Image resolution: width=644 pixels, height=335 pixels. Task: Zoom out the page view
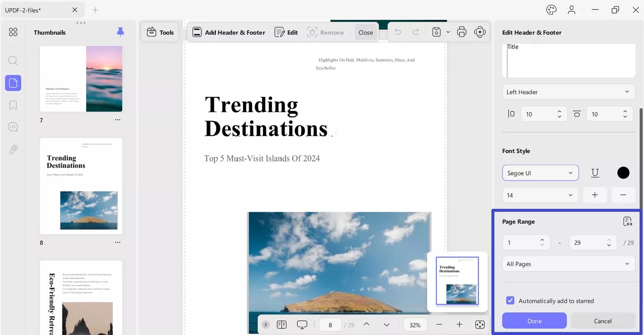coord(439,325)
